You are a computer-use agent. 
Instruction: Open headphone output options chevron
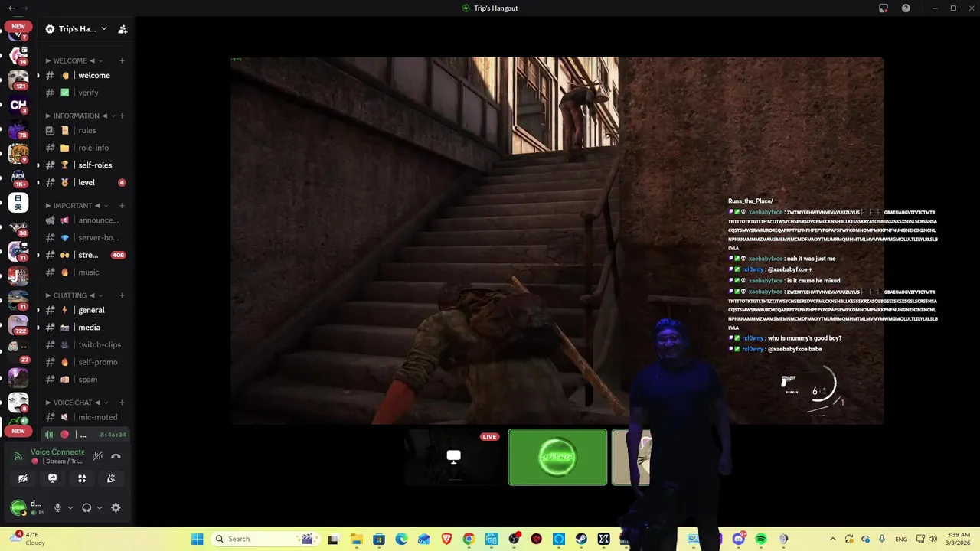(100, 507)
